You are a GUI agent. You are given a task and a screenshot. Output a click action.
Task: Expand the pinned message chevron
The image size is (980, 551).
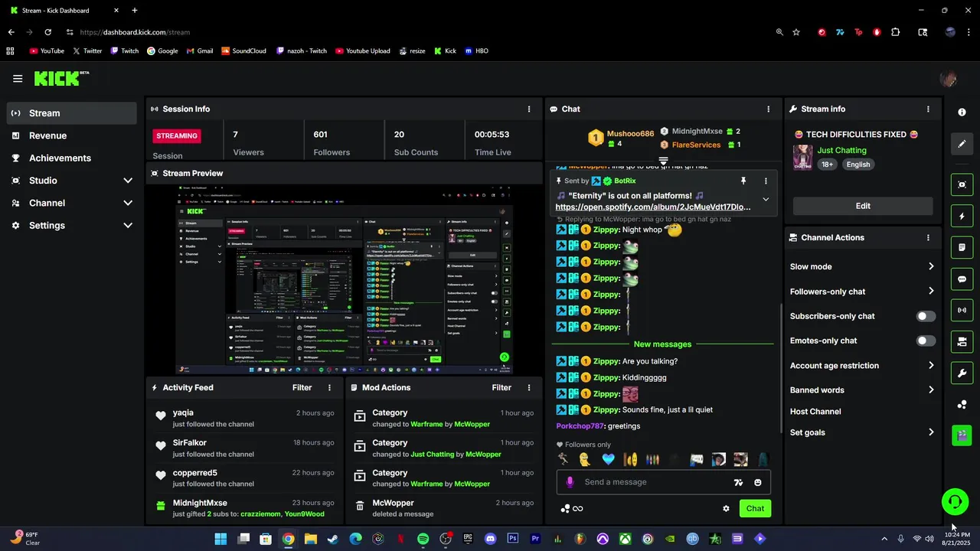tap(766, 199)
